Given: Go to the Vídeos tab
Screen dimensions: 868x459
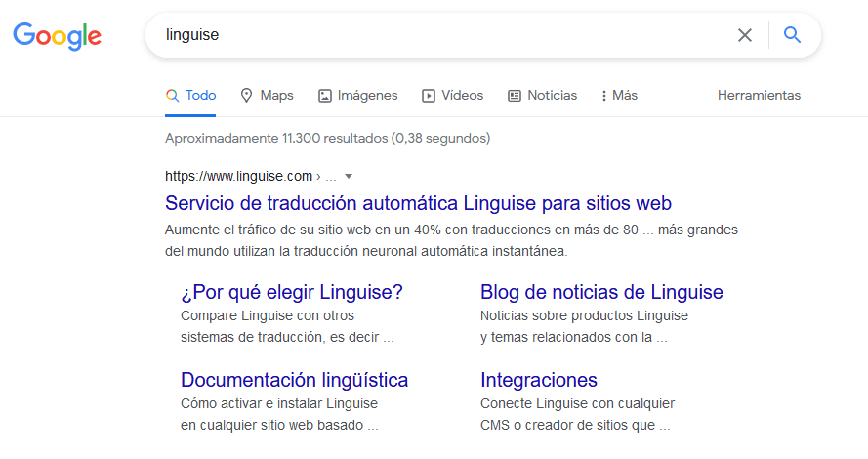Looking at the screenshot, I should coord(452,96).
